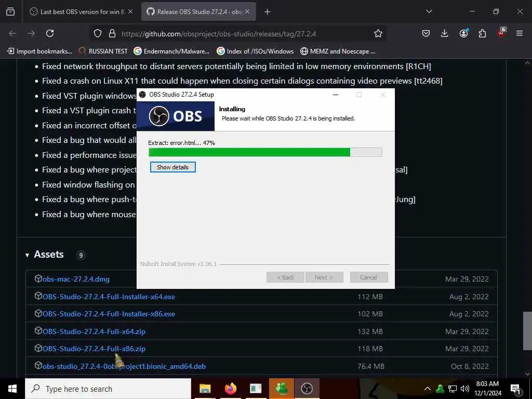Viewport: 532px width, 399px height.
Task: Go back to previous page arrow
Action: click(12, 33)
